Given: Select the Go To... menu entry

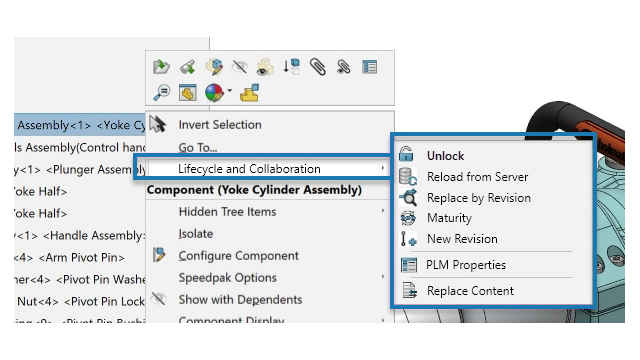Looking at the screenshot, I should [x=198, y=147].
